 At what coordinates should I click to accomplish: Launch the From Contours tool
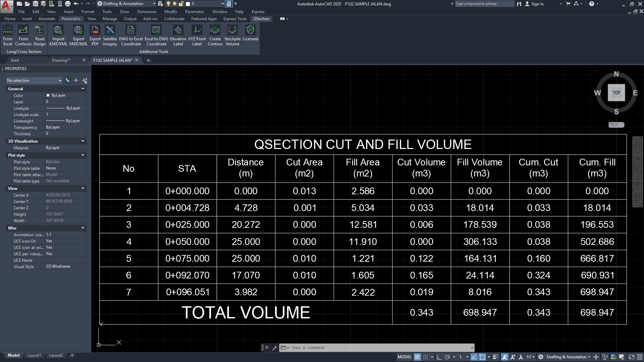pos(23,36)
